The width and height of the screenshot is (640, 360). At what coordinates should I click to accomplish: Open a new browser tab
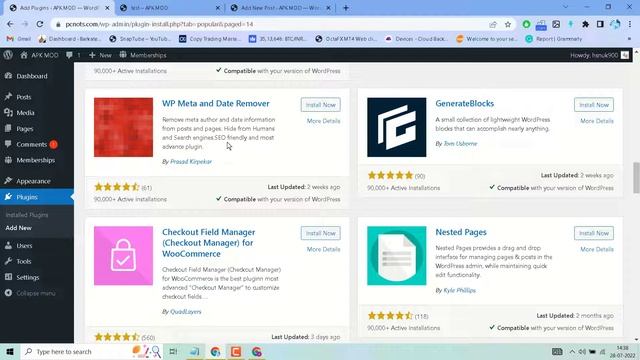pyautogui.click(x=346, y=8)
